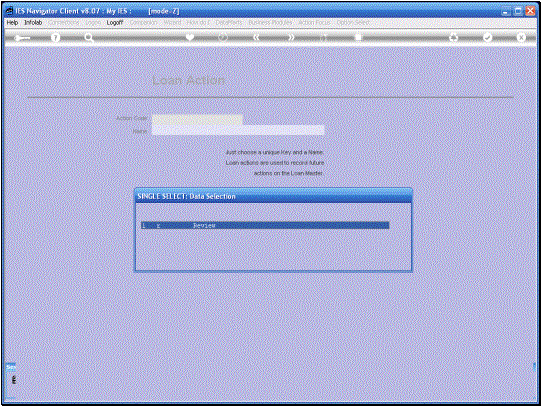Open the Option Select menu

pyautogui.click(x=353, y=22)
